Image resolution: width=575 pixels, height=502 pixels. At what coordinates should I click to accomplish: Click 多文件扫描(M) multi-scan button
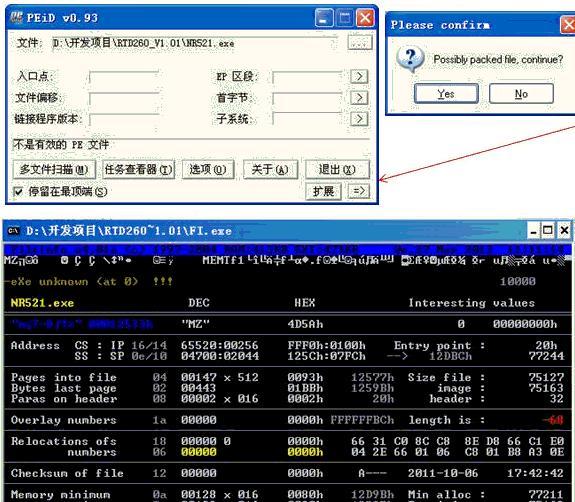click(54, 169)
